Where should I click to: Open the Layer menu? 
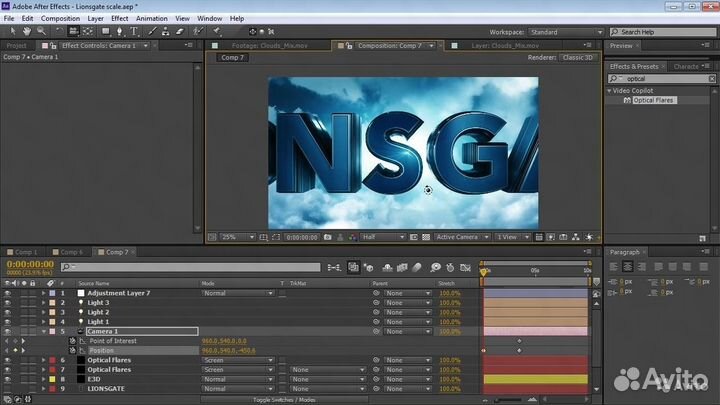(96, 18)
